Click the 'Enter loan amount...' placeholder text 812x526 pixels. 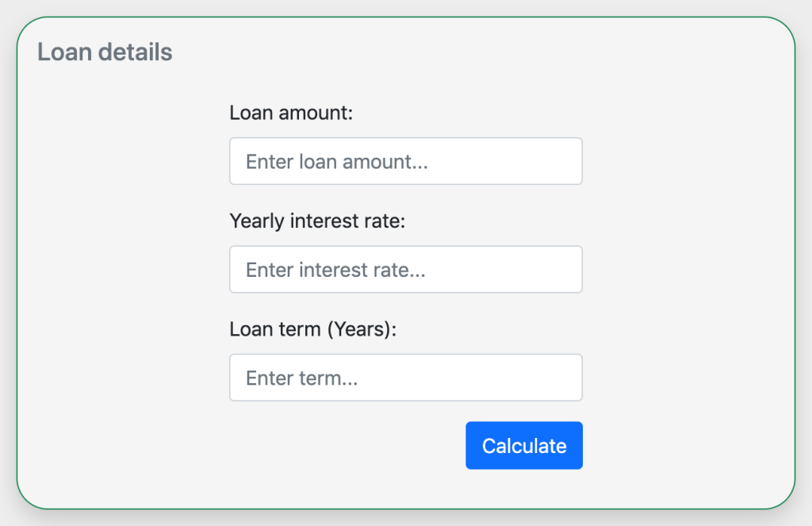tap(336, 162)
